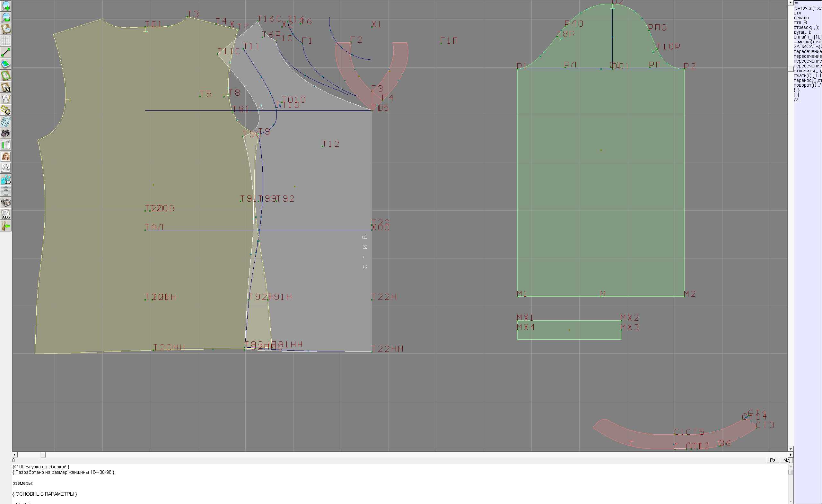Click the compass drawing tool icon

coord(6,99)
